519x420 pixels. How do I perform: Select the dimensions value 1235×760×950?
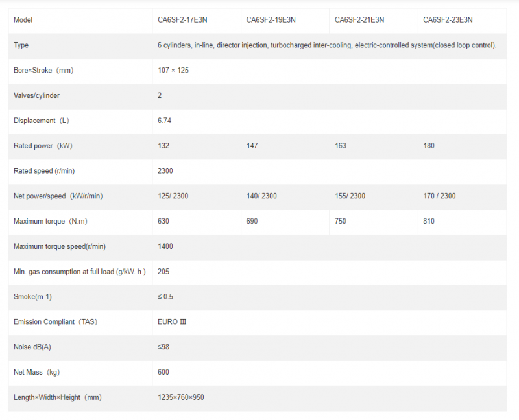click(181, 397)
